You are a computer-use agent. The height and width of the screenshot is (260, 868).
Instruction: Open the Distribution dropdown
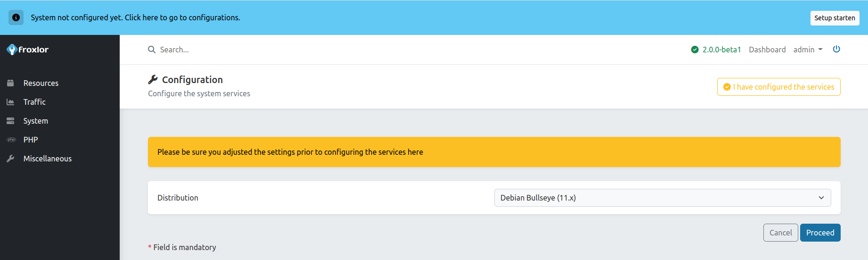pos(662,198)
